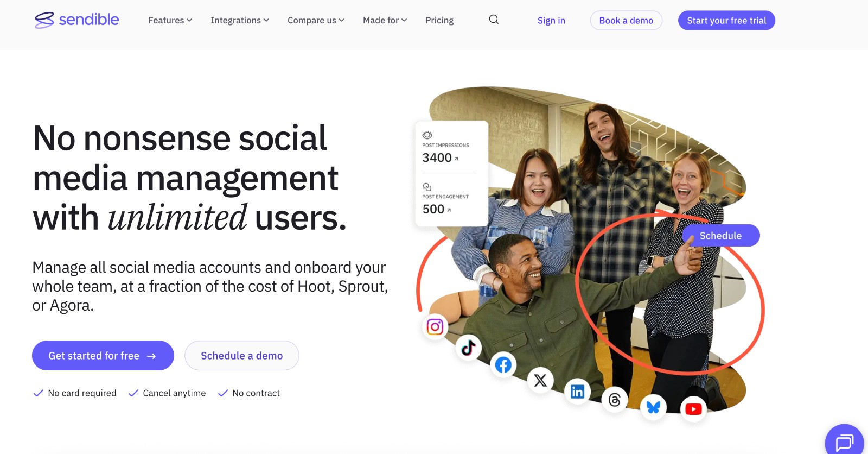Click the Threads icon
The image size is (868, 454).
pyautogui.click(x=615, y=400)
